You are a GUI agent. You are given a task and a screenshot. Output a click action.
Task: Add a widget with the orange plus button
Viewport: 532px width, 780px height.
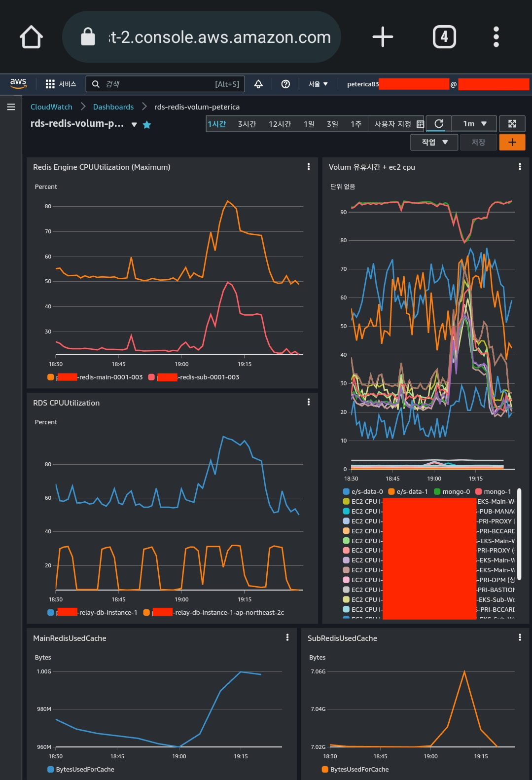512,142
